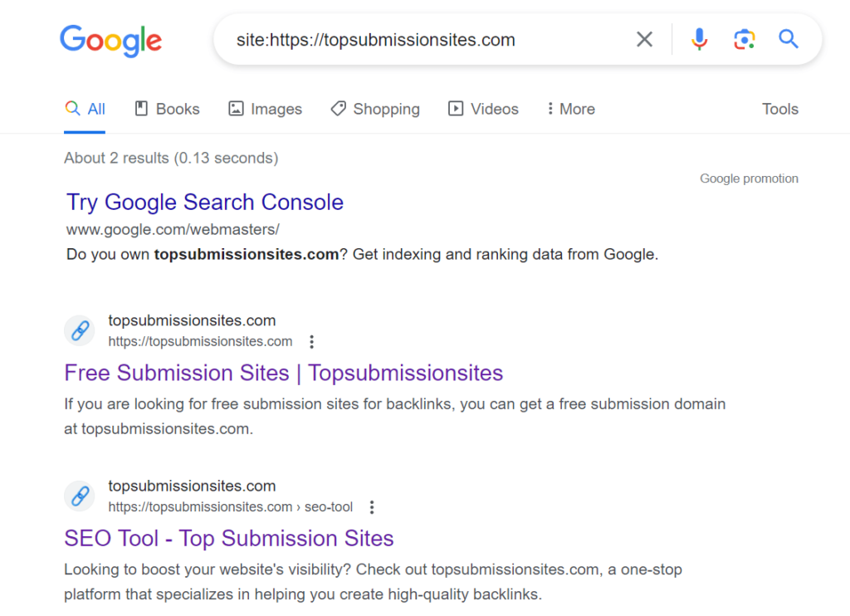Open the Try Google Search Console link
The image size is (850, 616).
(x=205, y=202)
